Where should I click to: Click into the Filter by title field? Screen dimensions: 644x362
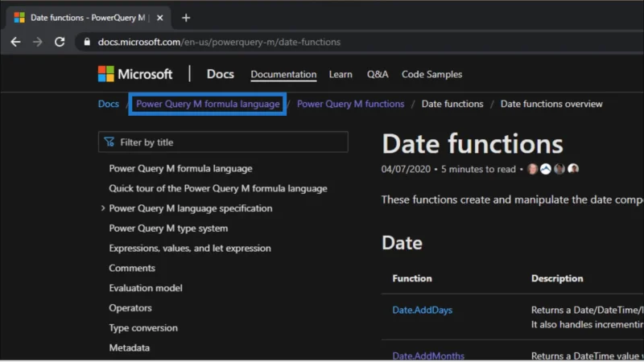pos(223,142)
